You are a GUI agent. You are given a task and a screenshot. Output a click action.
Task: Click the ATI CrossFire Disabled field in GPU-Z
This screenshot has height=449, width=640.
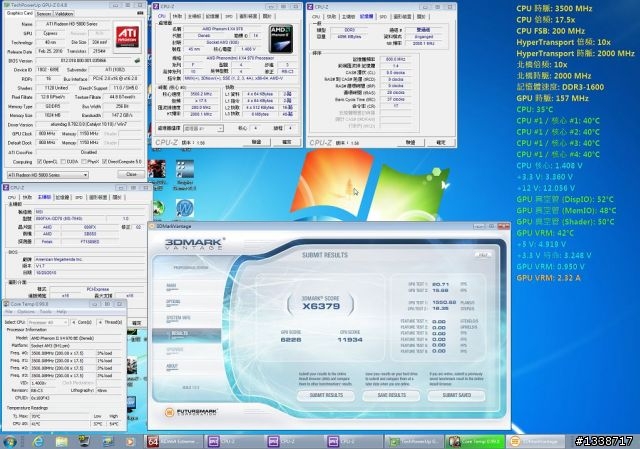point(89,152)
